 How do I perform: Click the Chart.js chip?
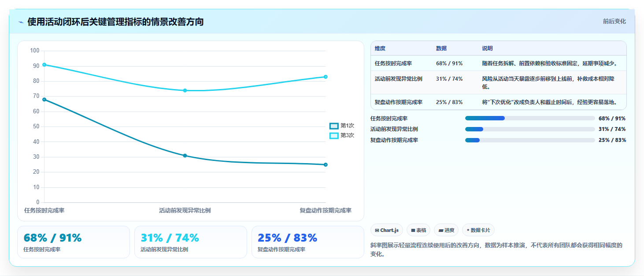387,230
